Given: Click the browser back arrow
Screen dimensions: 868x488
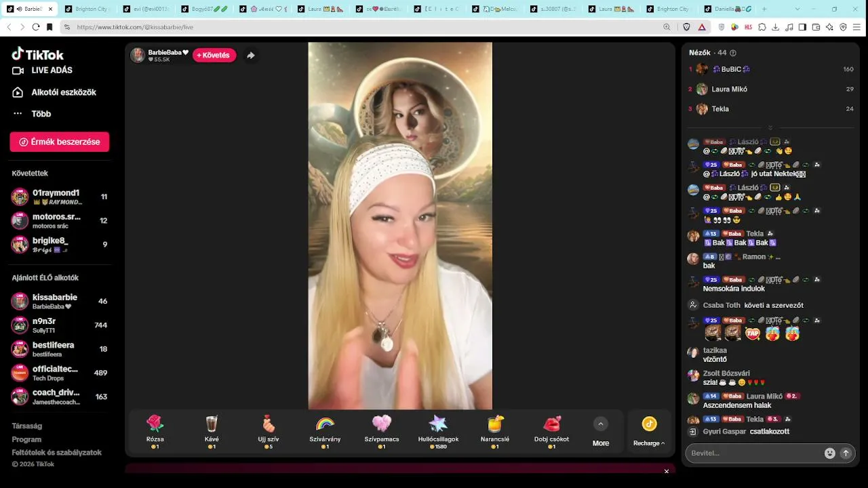Looking at the screenshot, I should [x=9, y=27].
